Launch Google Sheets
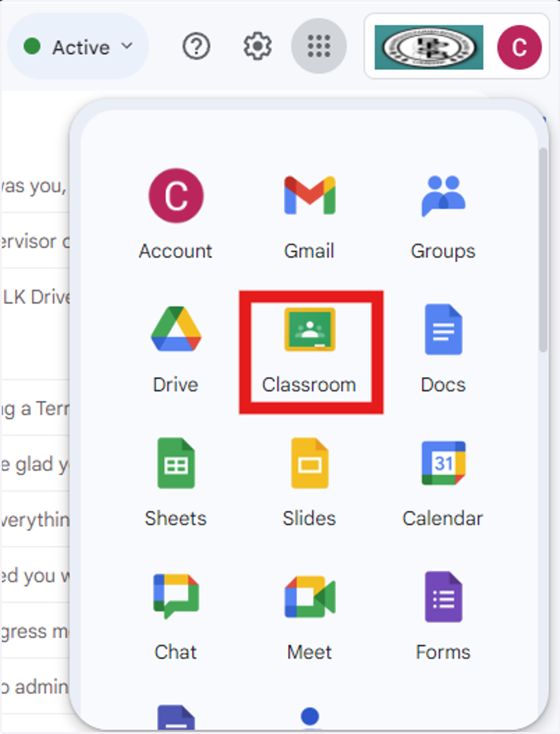Screen dimensions: 560x734 click(x=176, y=482)
